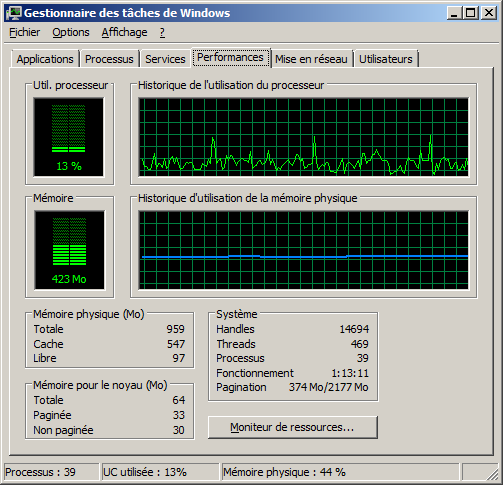Open the Options menu
Image resolution: width=503 pixels, height=485 pixels.
pos(71,32)
